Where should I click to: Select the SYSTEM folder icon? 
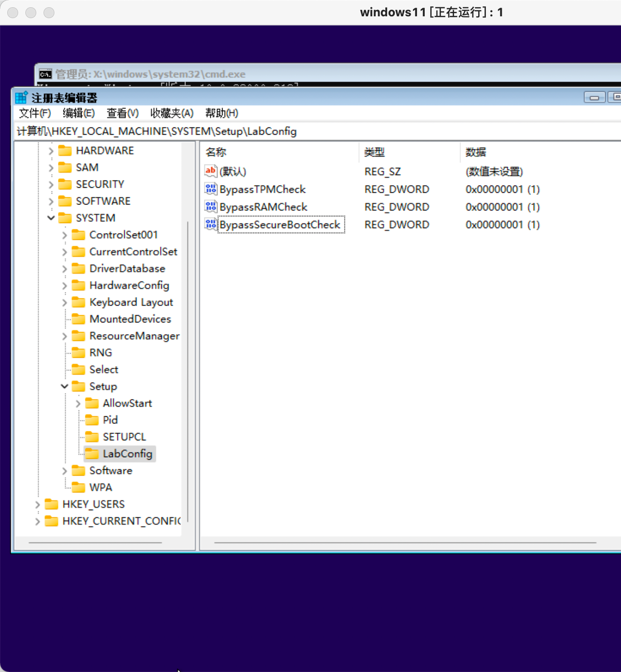65,218
